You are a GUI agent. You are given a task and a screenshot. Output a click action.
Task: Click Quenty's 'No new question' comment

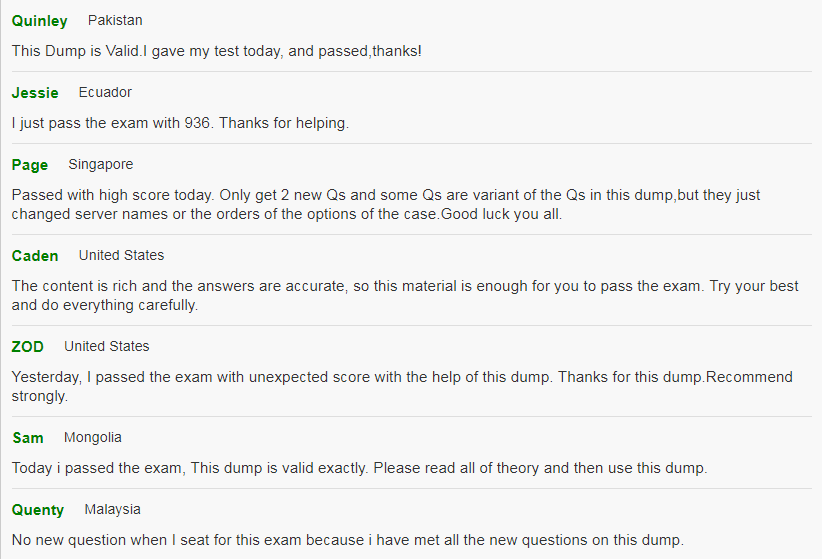[x=348, y=540]
